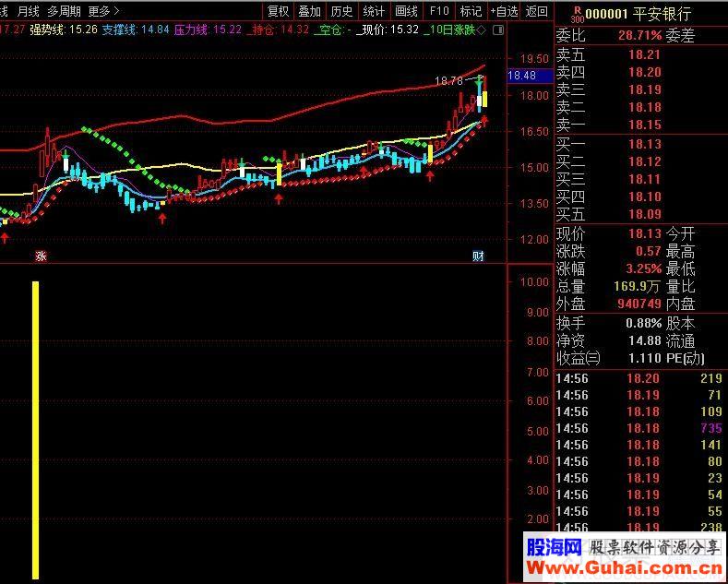
Task: Open the 复权 adjustment button
Action: 279,11
